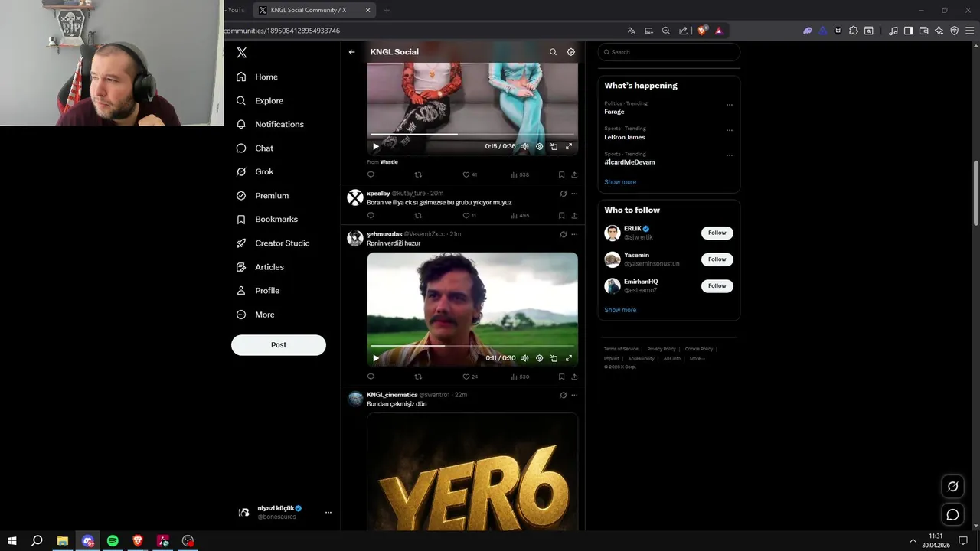The width and height of the screenshot is (980, 551).
Task: Bookmark the top video post
Action: pyautogui.click(x=561, y=174)
